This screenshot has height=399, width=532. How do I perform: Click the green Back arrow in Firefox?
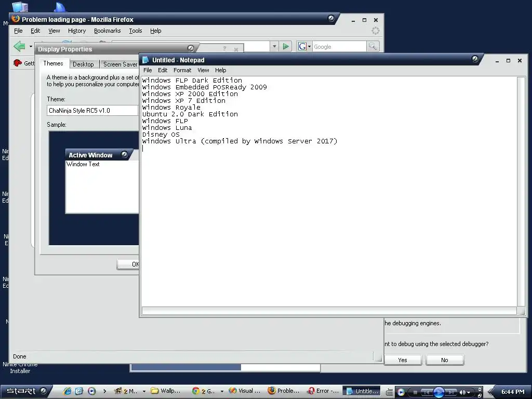point(19,46)
